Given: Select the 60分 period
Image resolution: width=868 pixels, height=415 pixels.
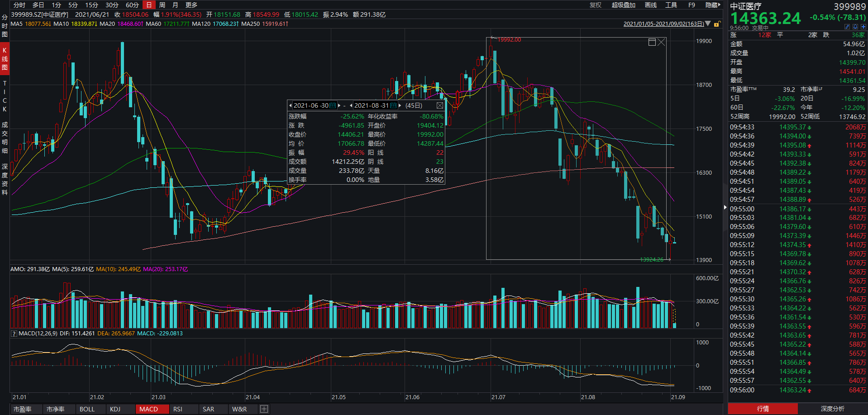Looking at the screenshot, I should pyautogui.click(x=132, y=5).
